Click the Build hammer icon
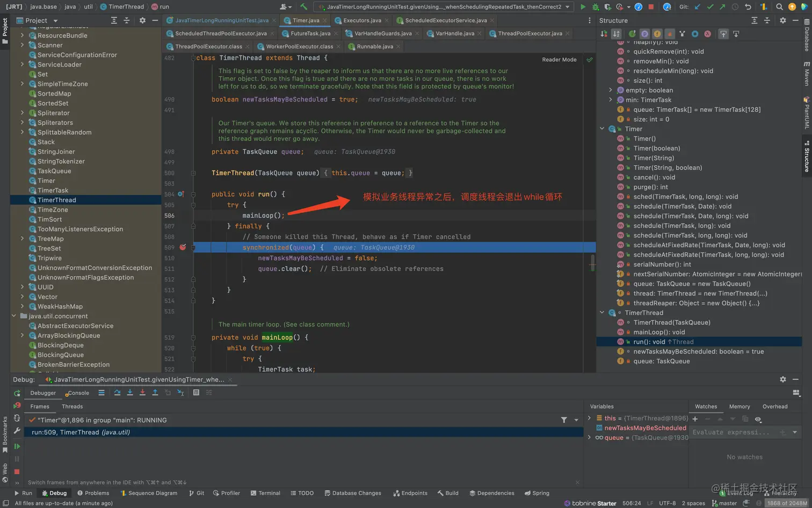Screen dimensions: 812x508 [x=304, y=7]
